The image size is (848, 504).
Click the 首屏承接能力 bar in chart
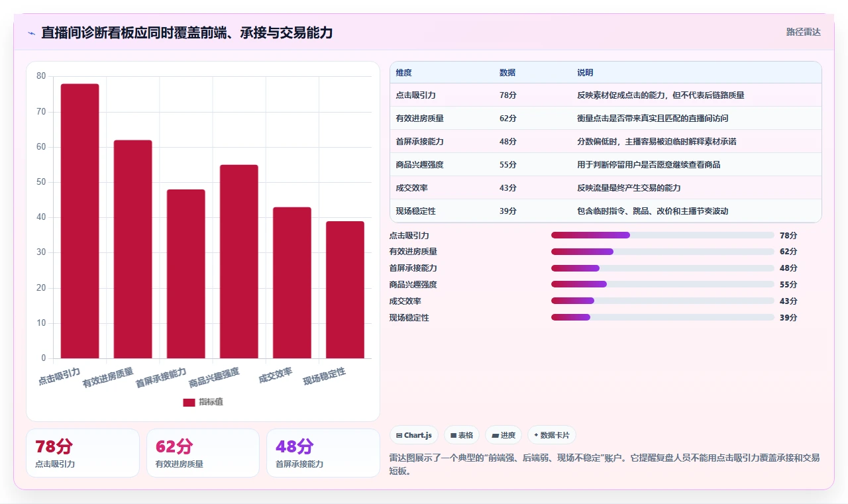click(185, 274)
